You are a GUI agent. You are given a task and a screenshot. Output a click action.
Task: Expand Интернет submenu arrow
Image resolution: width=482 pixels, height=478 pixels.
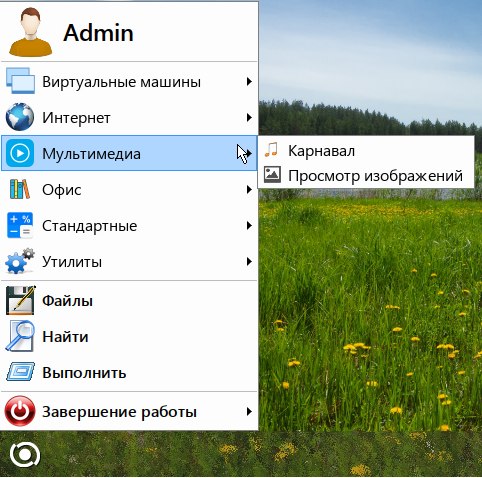click(x=249, y=117)
